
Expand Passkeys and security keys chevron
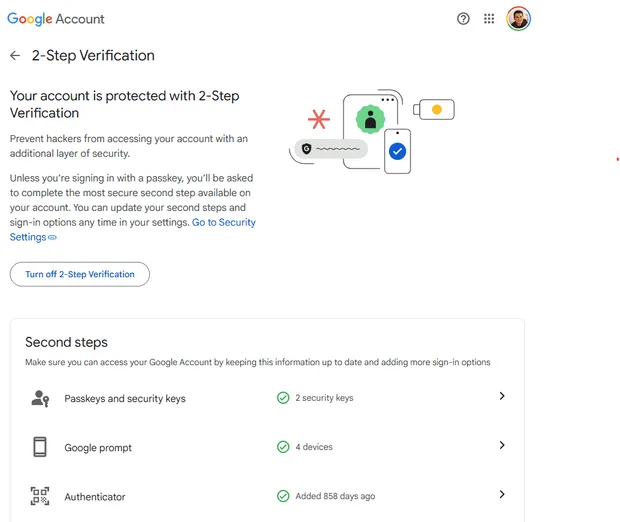(x=502, y=396)
